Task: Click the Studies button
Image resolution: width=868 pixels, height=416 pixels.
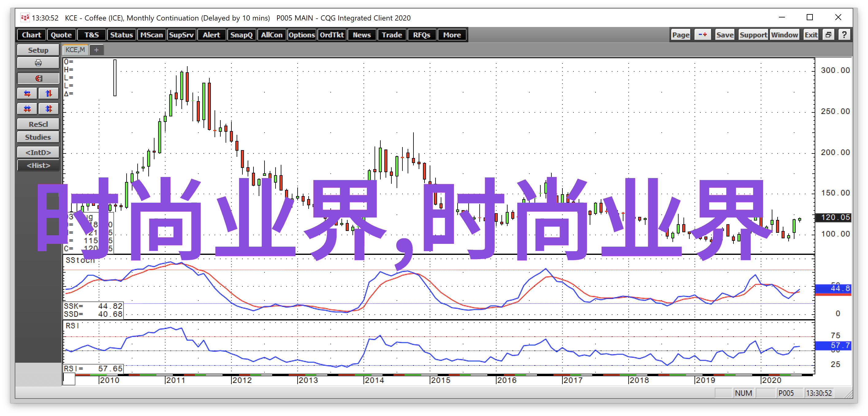Action: (x=38, y=137)
